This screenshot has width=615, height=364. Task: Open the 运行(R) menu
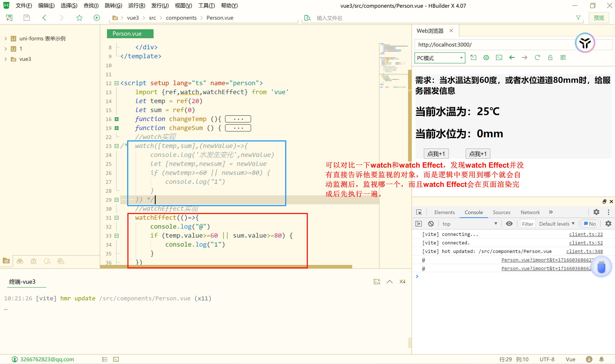point(136,5)
